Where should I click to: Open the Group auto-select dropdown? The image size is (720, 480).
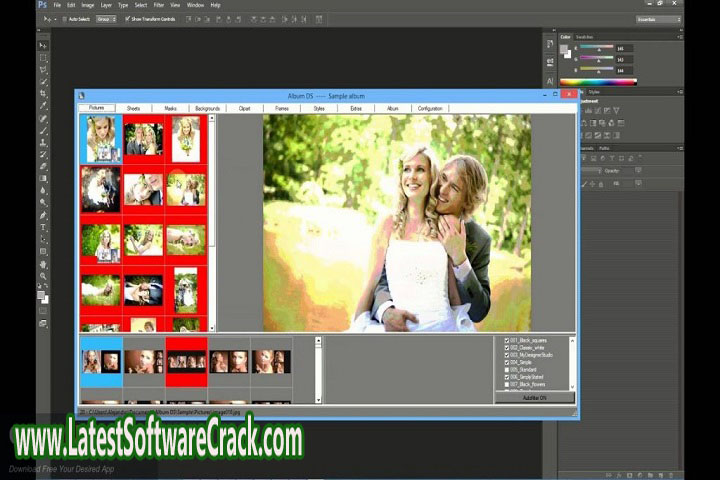click(x=106, y=19)
